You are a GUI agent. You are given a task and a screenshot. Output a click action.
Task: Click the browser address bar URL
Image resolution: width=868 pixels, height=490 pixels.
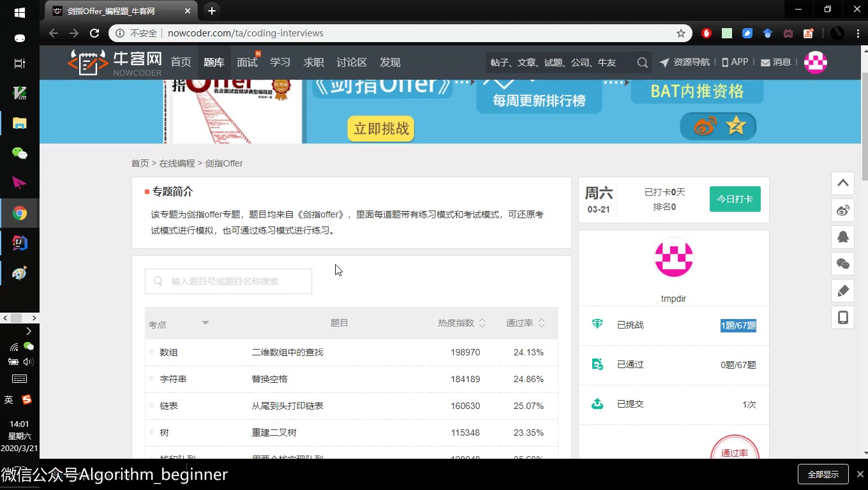[246, 33]
